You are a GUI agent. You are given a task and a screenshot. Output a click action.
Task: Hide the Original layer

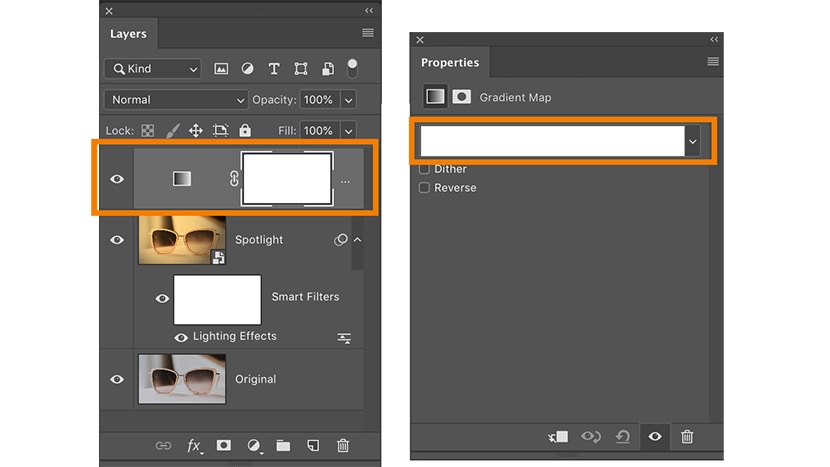[117, 379]
